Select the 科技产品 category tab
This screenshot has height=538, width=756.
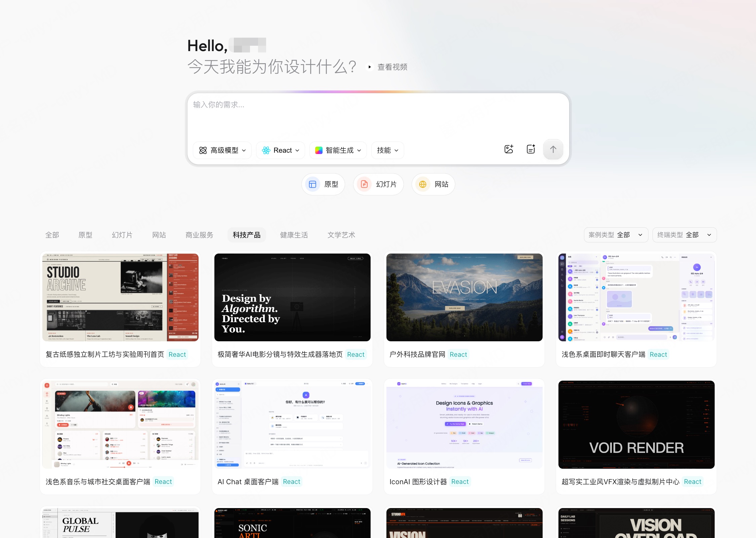pyautogui.click(x=247, y=235)
